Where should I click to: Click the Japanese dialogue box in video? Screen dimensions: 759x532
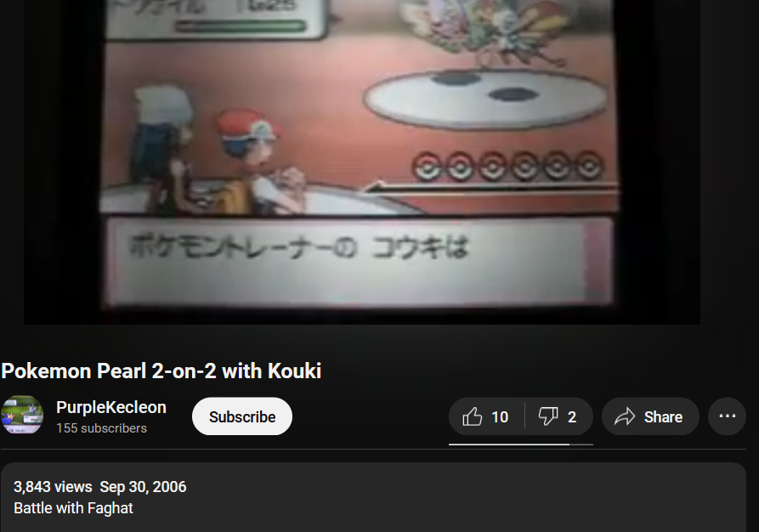(360, 262)
